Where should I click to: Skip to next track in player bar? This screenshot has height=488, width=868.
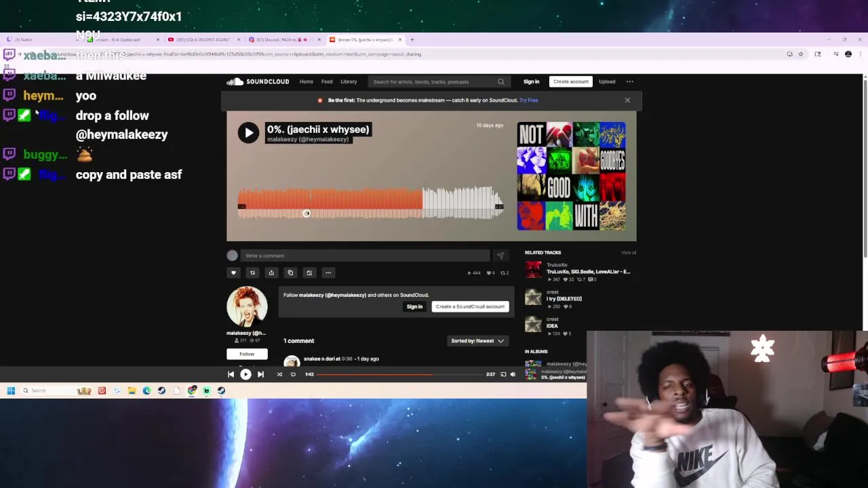click(x=260, y=374)
